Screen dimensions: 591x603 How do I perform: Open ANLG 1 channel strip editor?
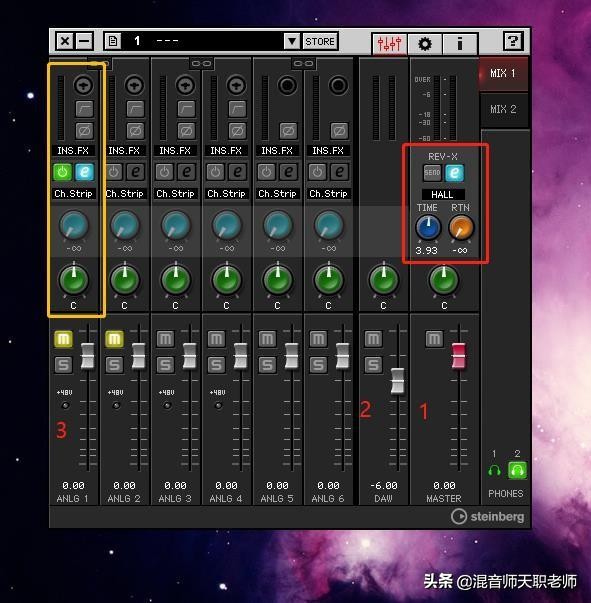click(84, 172)
